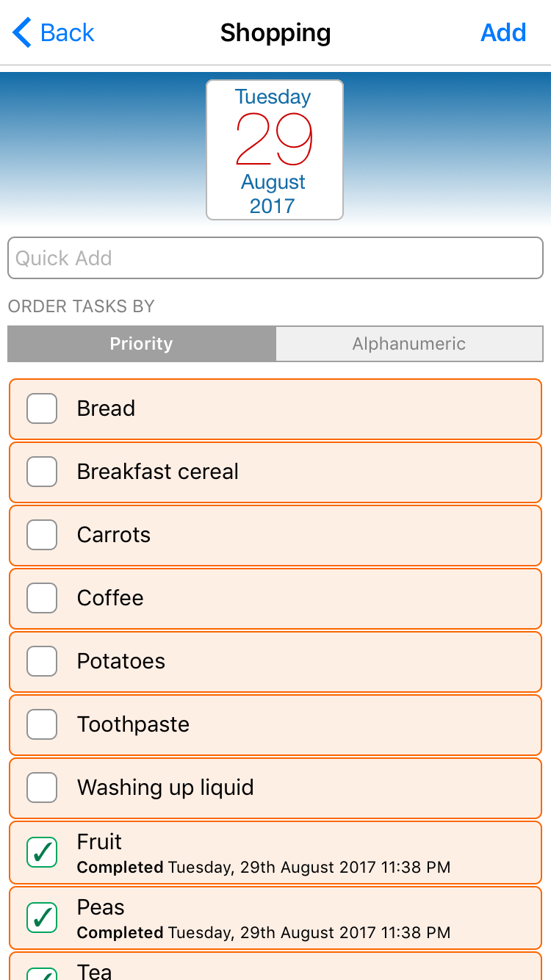Screen dimensions: 551x980
Task: Check the Washing up liquid box
Action: (42, 788)
